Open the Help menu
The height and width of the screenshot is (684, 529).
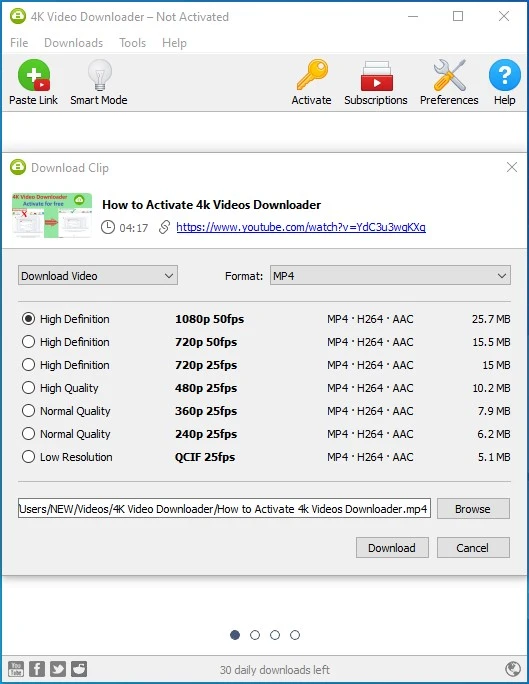point(174,43)
